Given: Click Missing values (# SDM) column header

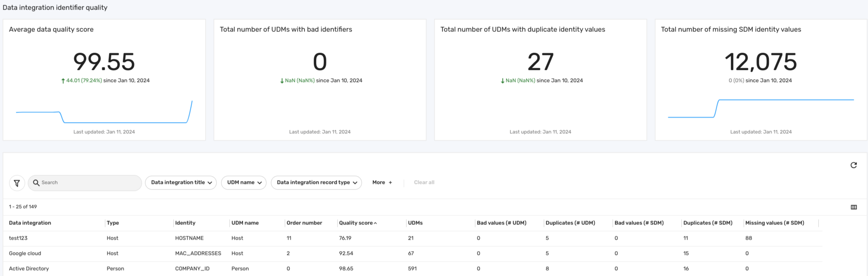Looking at the screenshot, I should (x=774, y=223).
